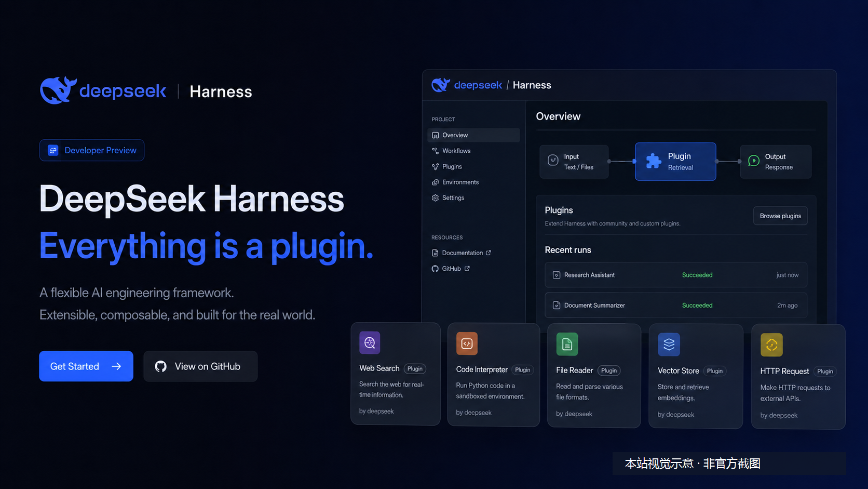This screenshot has width=868, height=489.
Task: Open the Document Summarizer run row
Action: click(x=676, y=306)
